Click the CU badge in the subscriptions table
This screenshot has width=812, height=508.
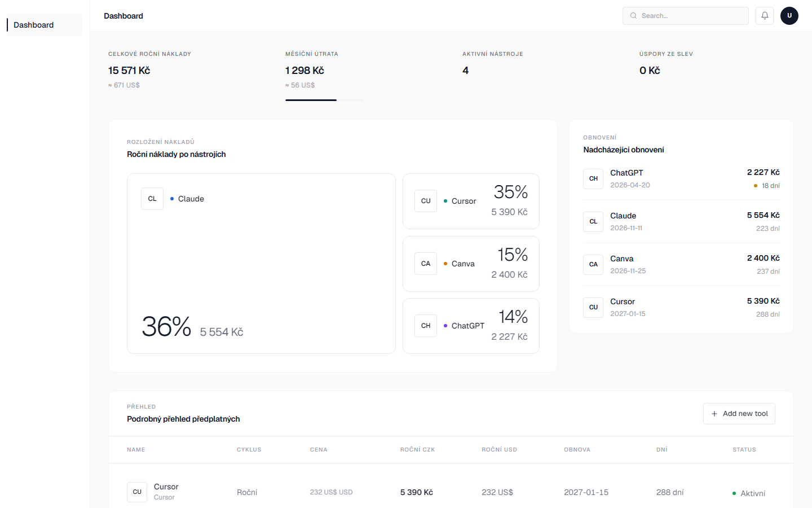click(x=137, y=492)
